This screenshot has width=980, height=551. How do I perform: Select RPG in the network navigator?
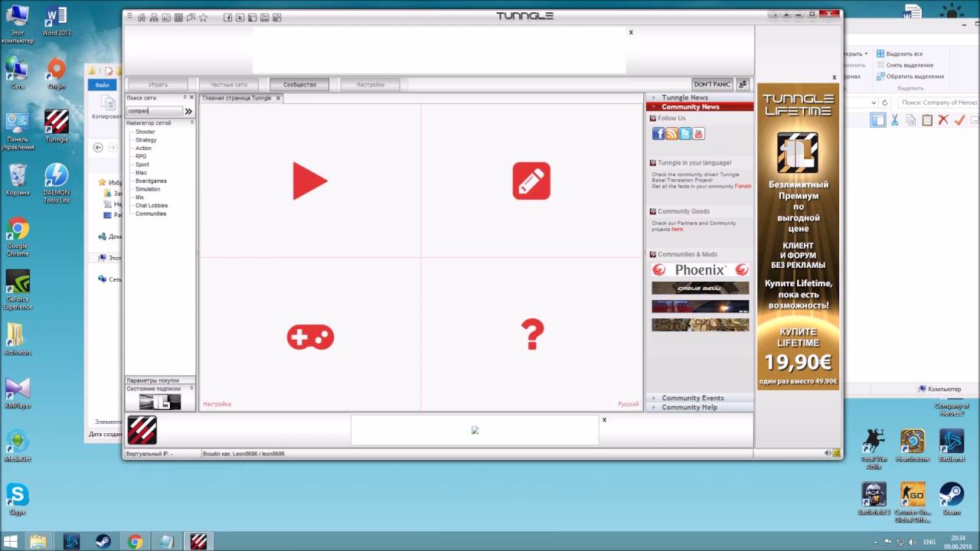click(141, 156)
